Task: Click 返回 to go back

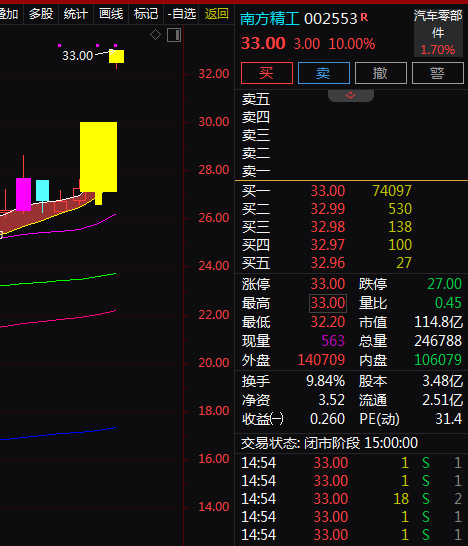Action: click(216, 14)
